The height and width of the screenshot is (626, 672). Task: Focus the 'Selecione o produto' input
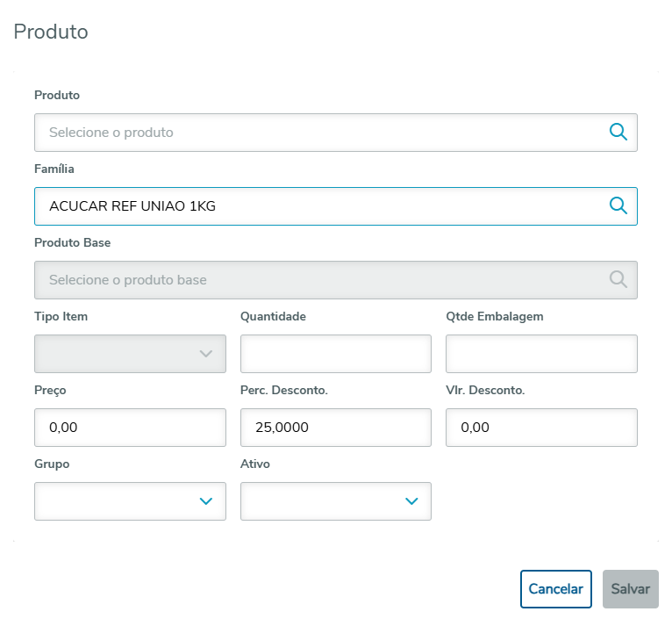click(x=316, y=133)
